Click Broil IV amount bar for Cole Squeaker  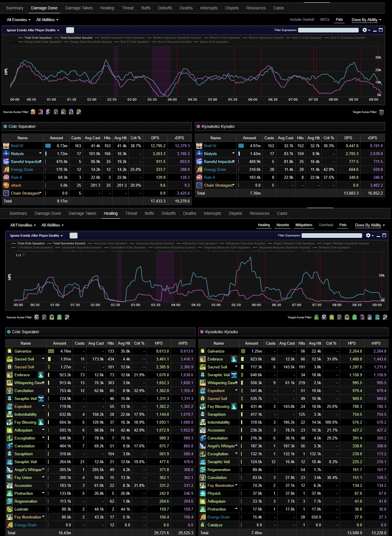click(x=48, y=146)
